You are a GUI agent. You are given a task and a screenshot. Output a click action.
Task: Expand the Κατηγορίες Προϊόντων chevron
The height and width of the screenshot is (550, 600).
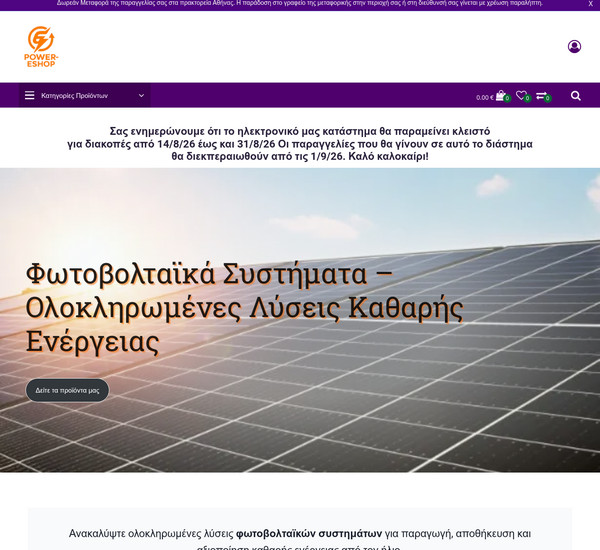[141, 96]
